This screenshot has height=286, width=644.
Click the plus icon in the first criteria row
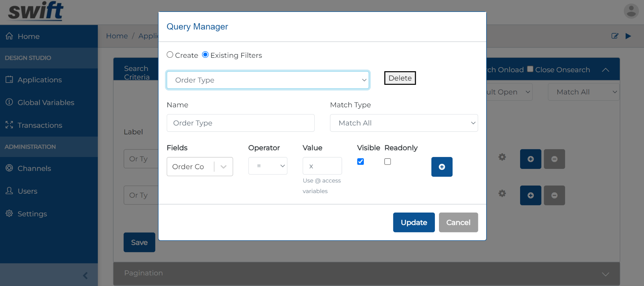(530, 159)
